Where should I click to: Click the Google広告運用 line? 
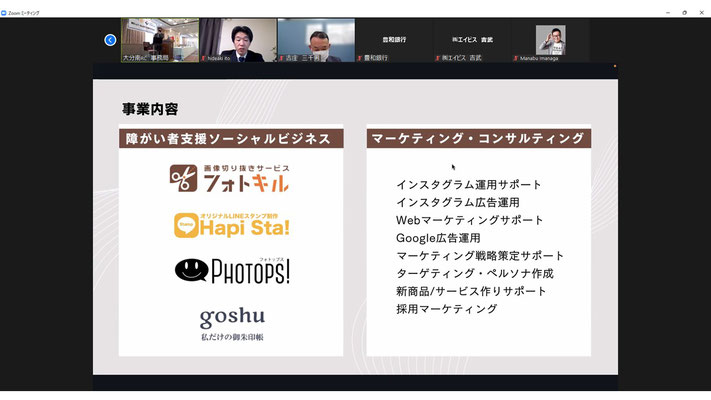438,238
